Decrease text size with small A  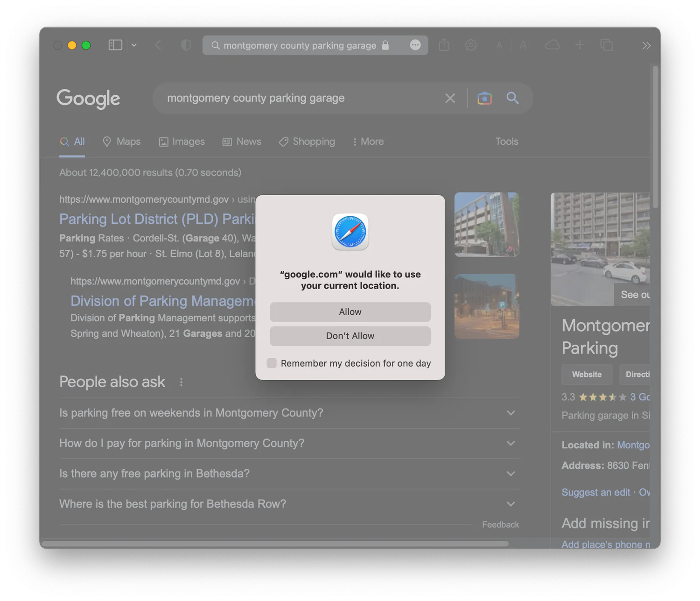click(499, 46)
